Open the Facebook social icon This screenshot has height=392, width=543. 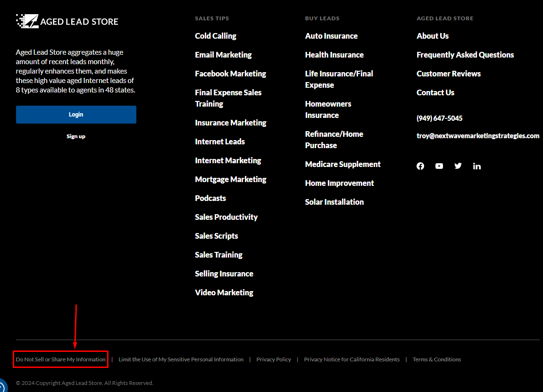click(420, 166)
